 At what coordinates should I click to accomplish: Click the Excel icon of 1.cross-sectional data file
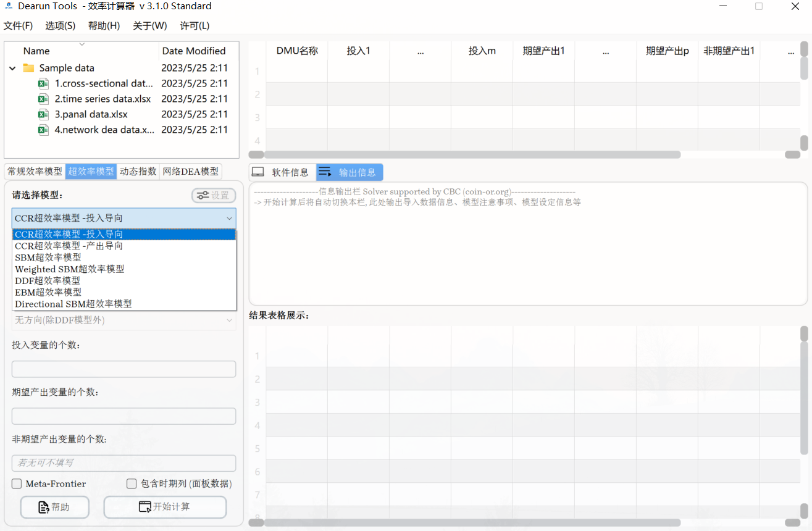point(43,83)
